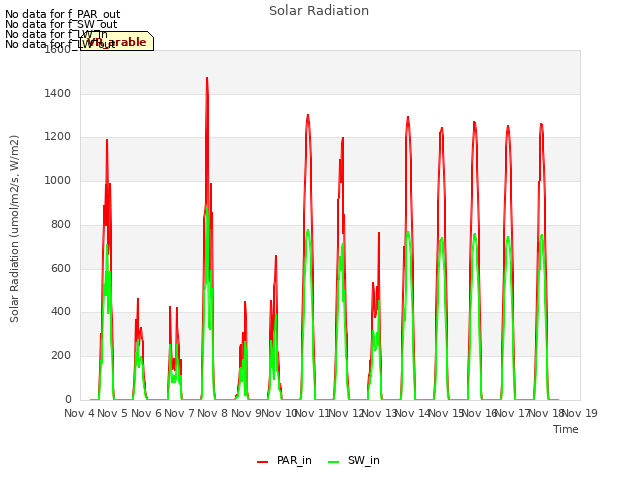Click the PAR_in legend entry

point(284,460)
